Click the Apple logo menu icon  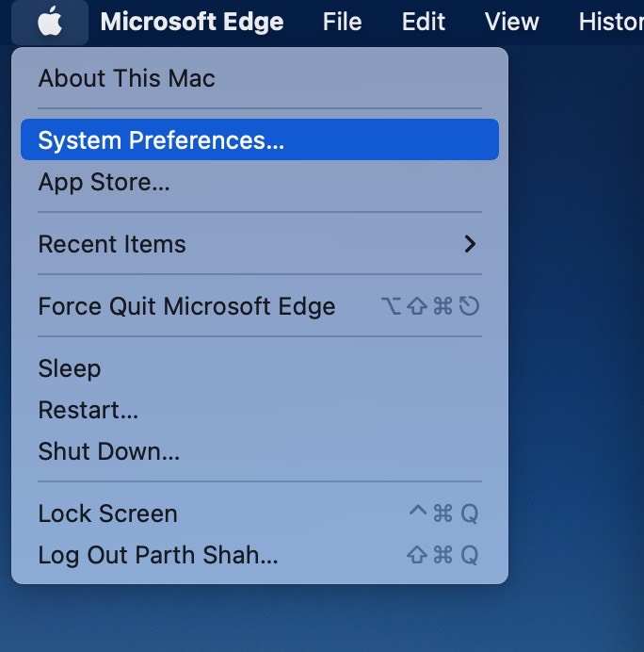tap(50, 22)
